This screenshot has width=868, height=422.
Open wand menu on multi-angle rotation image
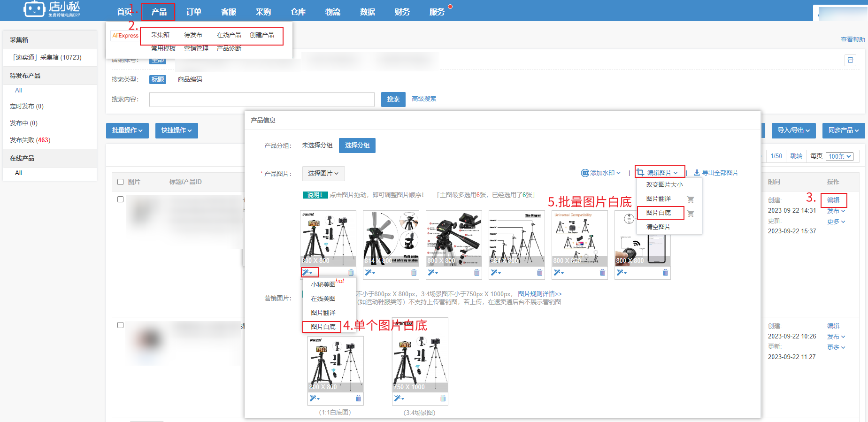[370, 272]
